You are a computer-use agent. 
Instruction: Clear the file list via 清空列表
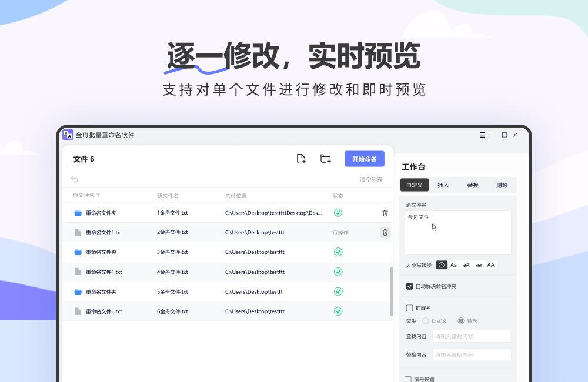372,179
